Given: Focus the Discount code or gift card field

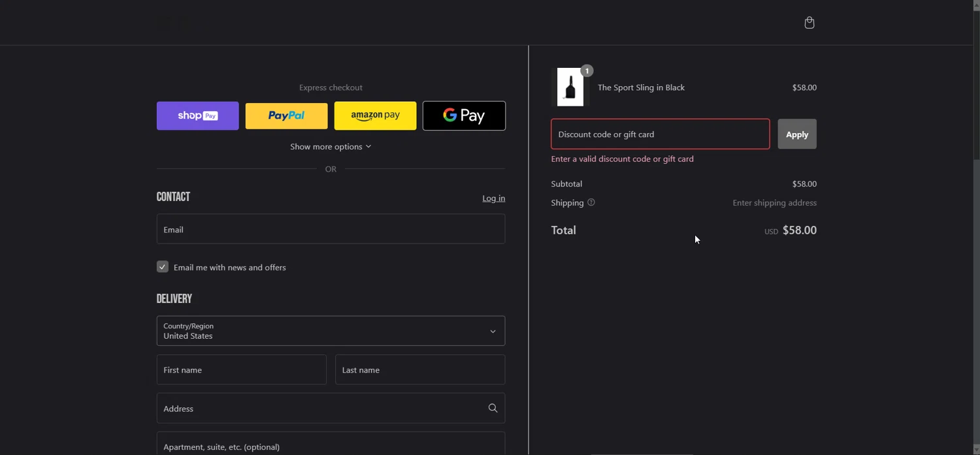Looking at the screenshot, I should 661,134.
